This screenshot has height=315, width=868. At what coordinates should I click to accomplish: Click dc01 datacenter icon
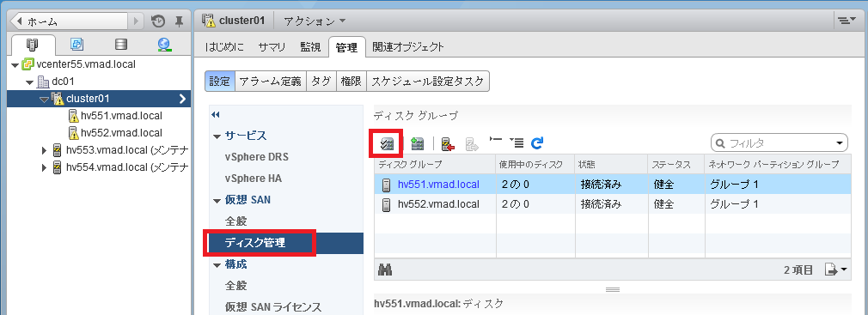pos(43,82)
